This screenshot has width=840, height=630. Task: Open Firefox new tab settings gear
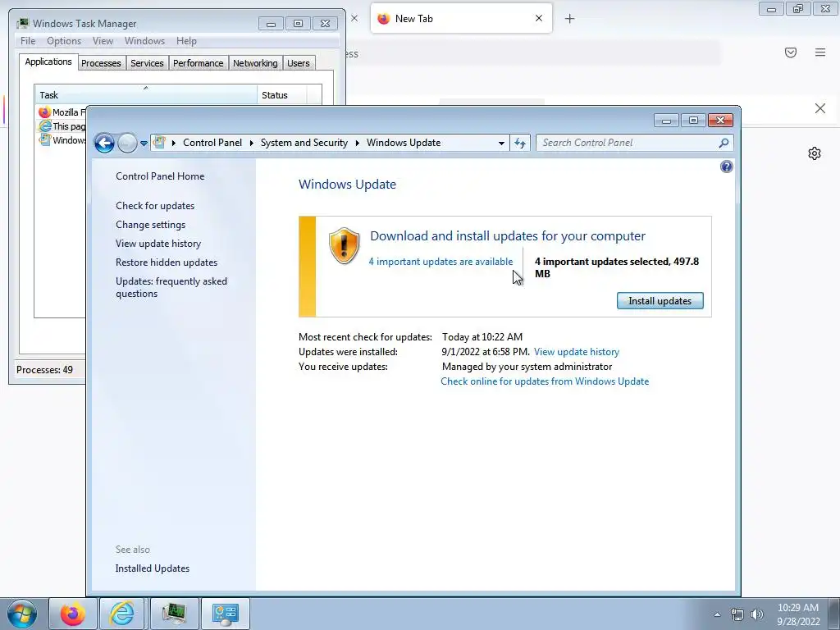815,153
